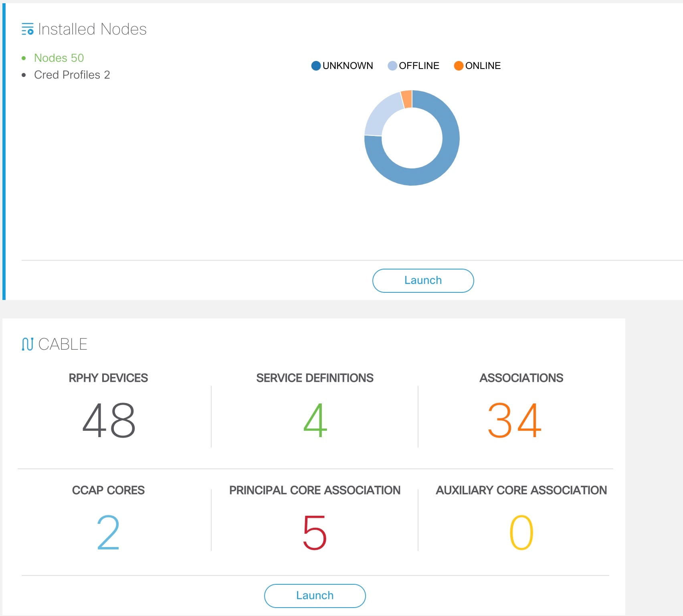Screen dimensions: 683x616
Task: Click the OFFLINE light-blue legend swatch
Action: pyautogui.click(x=392, y=65)
